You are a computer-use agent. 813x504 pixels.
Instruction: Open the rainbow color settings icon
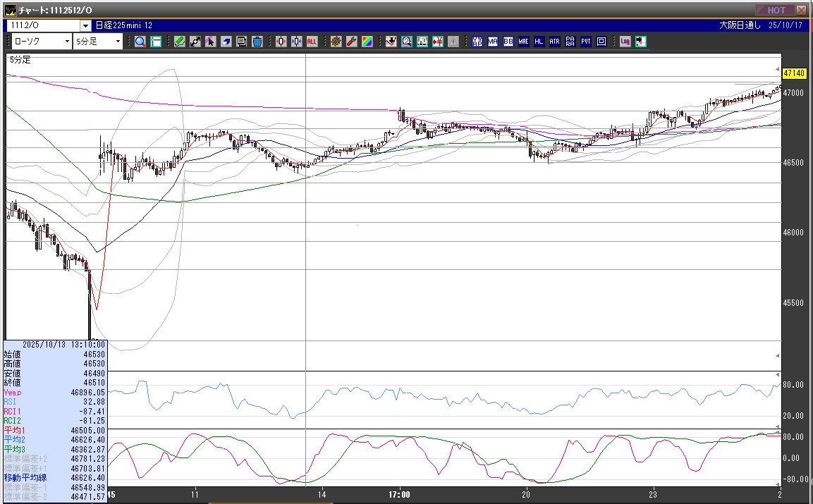367,42
